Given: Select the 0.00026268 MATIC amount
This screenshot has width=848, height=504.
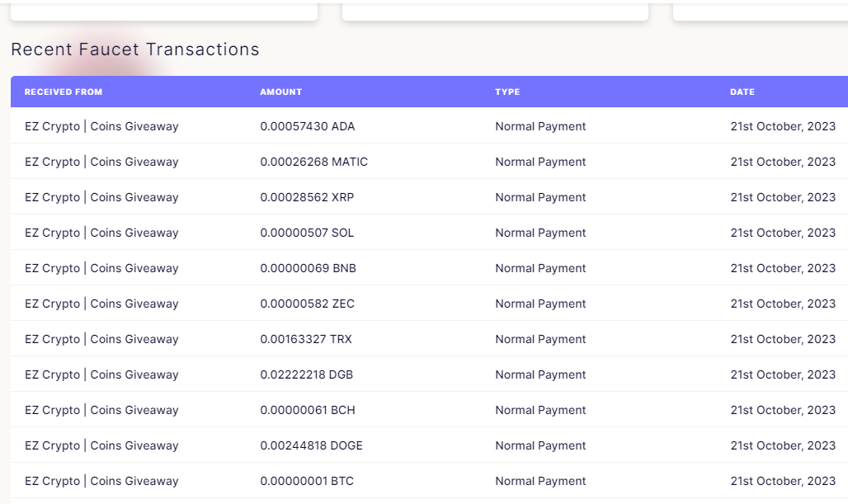Looking at the screenshot, I should point(313,162).
